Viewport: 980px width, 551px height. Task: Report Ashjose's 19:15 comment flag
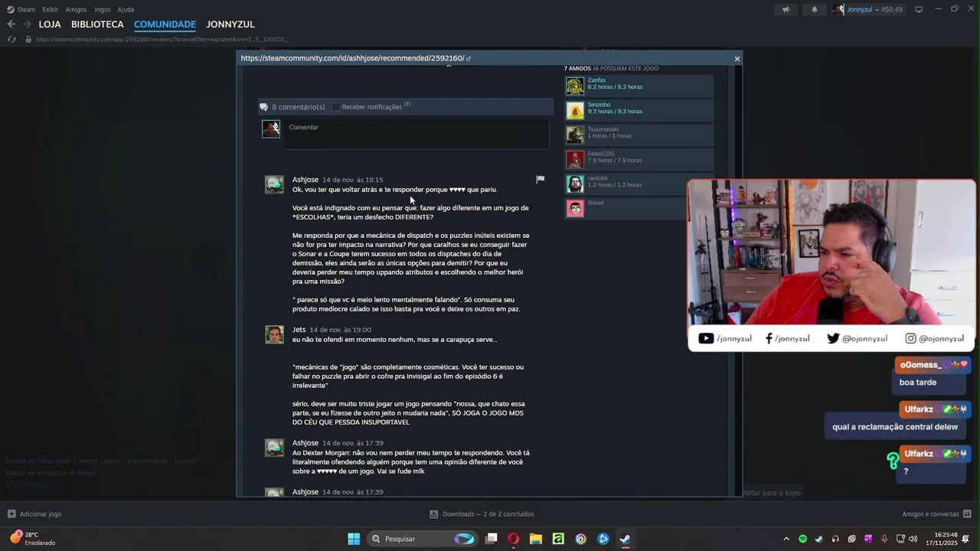coord(541,179)
